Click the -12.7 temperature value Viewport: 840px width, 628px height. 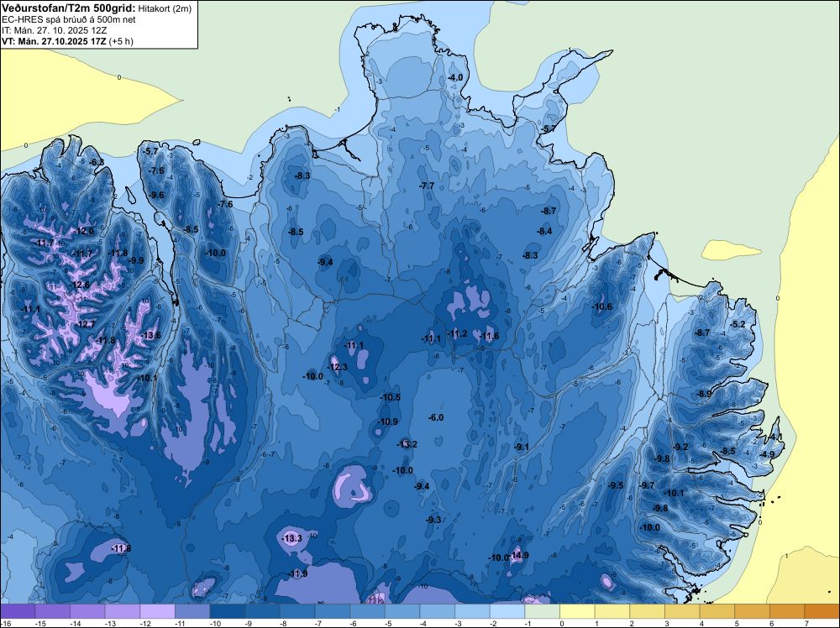(x=85, y=324)
